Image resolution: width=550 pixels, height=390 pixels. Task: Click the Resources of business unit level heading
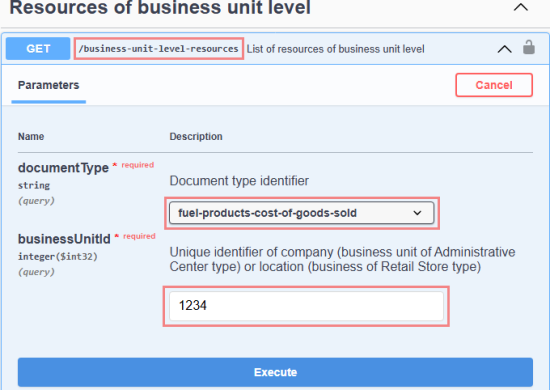[x=160, y=8]
